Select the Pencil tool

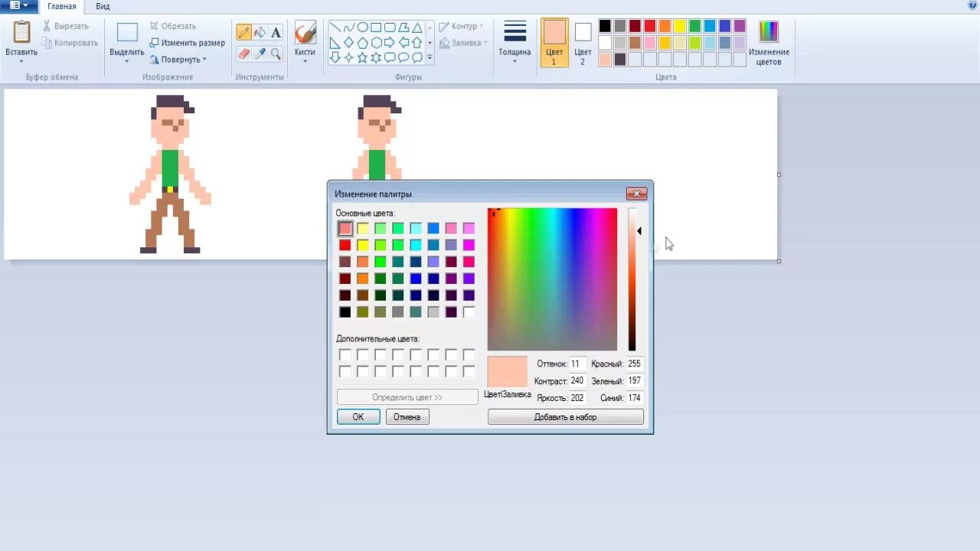pos(243,32)
